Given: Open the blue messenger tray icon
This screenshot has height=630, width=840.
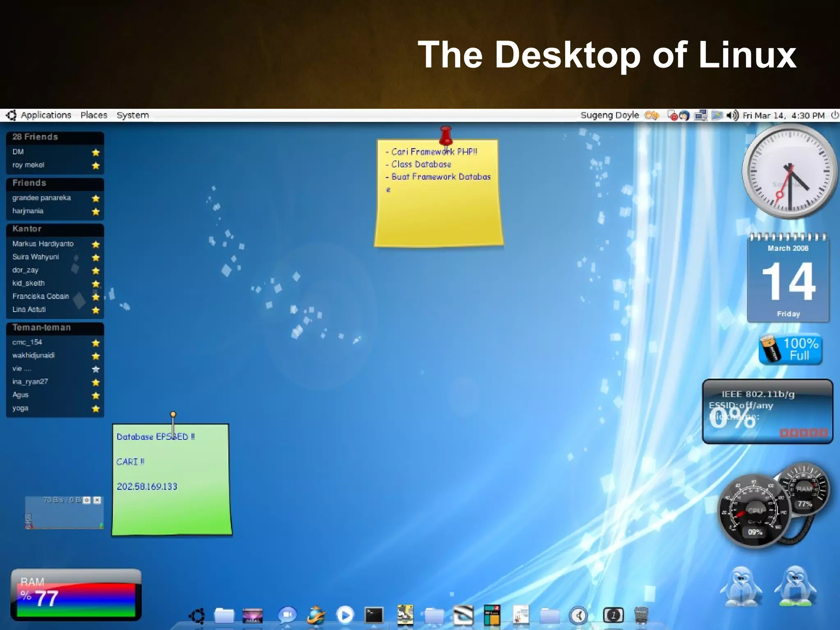Looking at the screenshot, I should [x=684, y=116].
